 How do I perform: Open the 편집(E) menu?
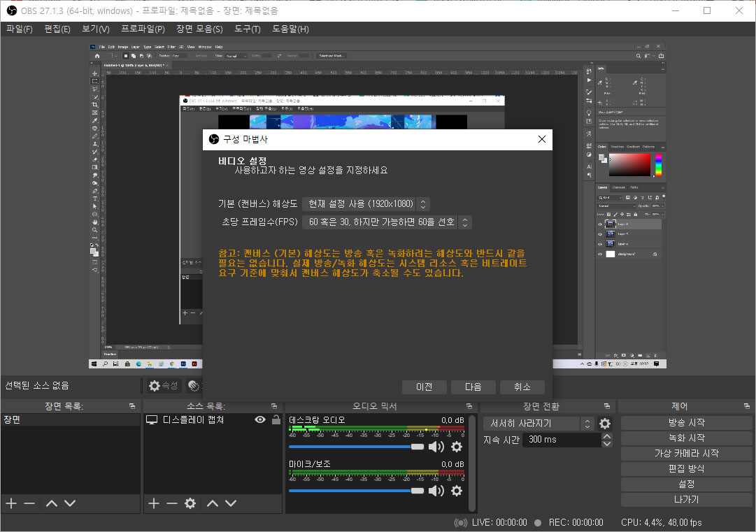click(x=57, y=29)
